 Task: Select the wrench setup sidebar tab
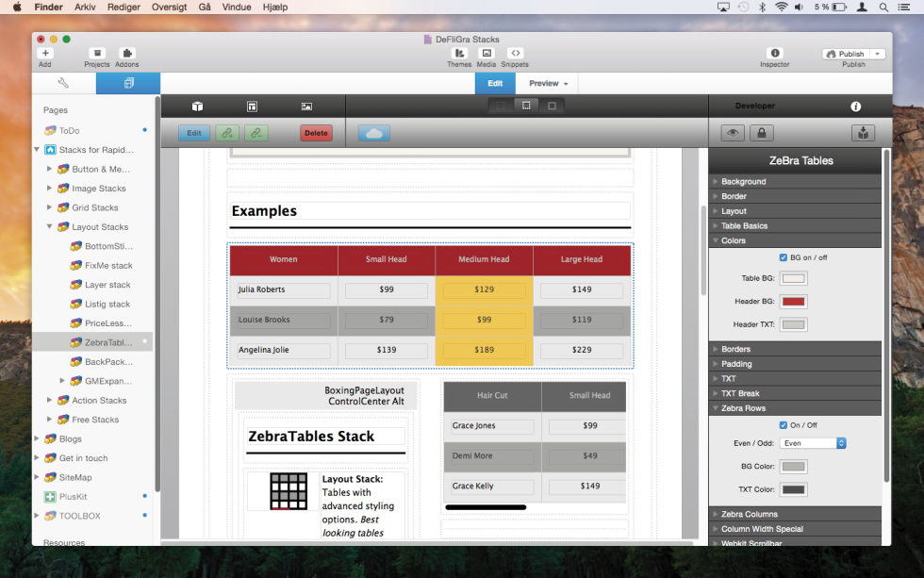(64, 83)
